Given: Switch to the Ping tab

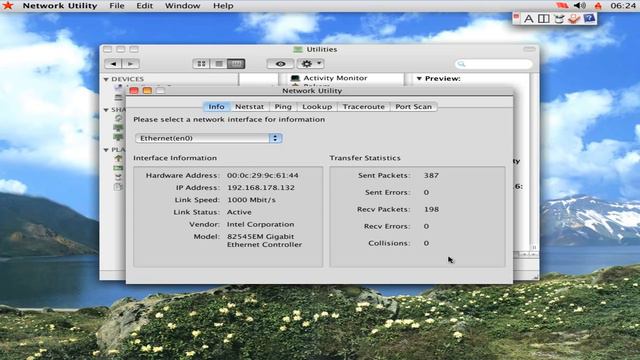Looking at the screenshot, I should pyautogui.click(x=283, y=107).
